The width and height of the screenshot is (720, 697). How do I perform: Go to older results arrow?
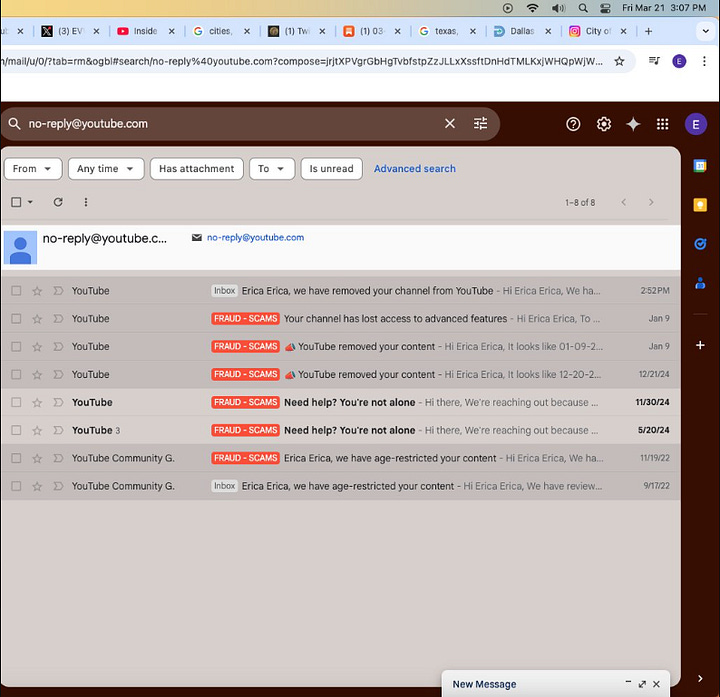point(651,202)
